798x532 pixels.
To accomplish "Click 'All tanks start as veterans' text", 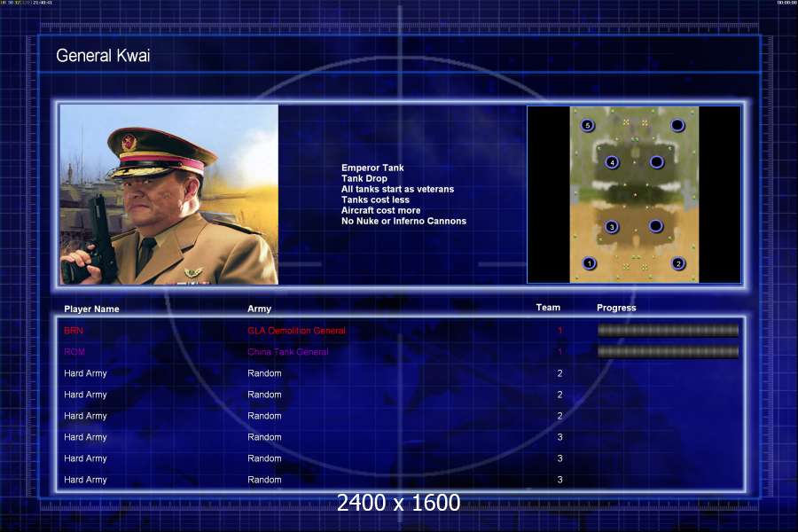I will pyautogui.click(x=397, y=190).
